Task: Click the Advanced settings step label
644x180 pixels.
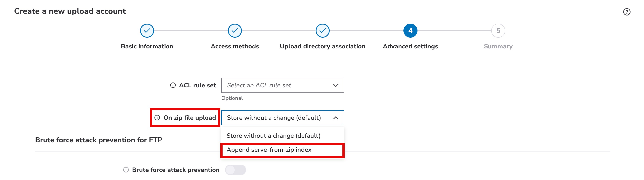Action: tap(410, 46)
